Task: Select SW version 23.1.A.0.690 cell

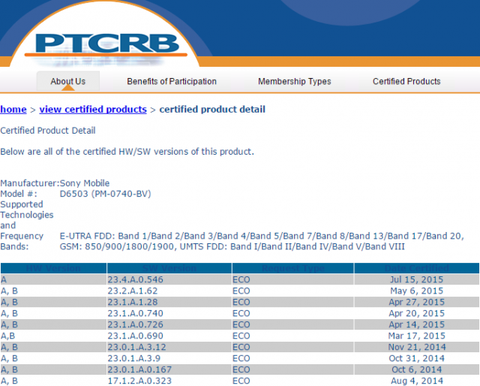Action: click(169, 336)
